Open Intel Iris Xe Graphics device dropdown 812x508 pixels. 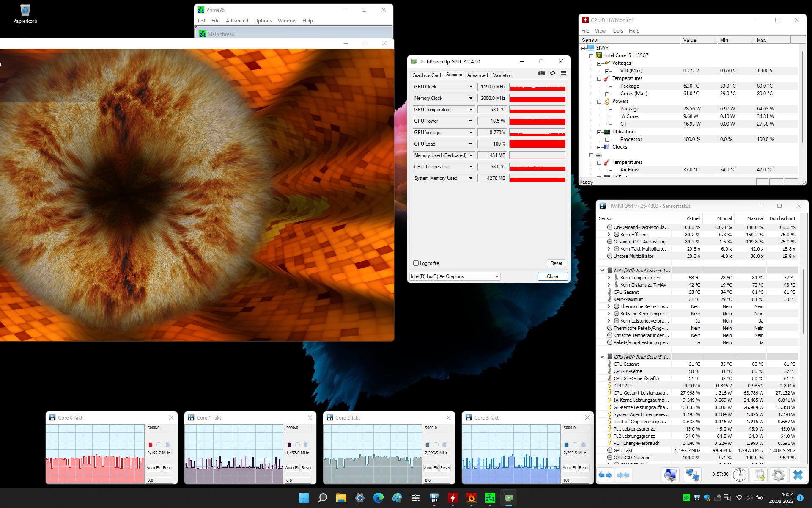(497, 276)
